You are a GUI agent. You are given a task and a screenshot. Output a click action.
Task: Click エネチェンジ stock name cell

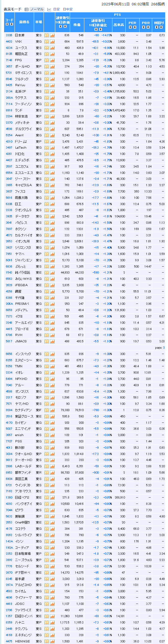click(x=24, y=635)
